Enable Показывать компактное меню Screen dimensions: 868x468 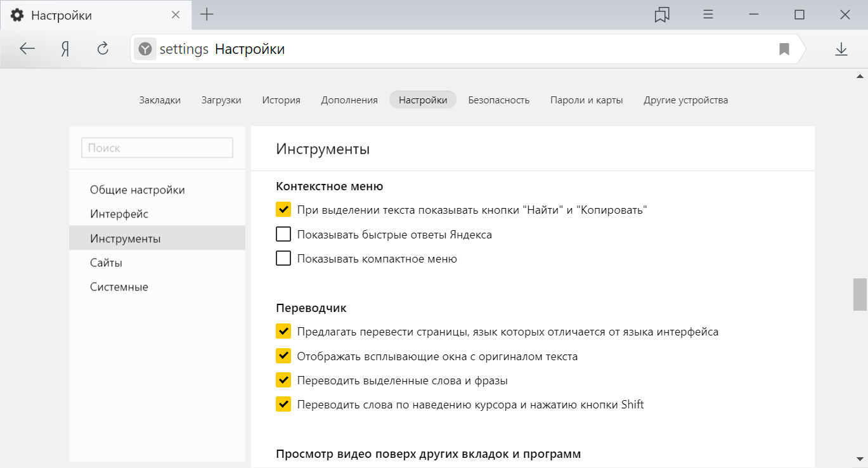point(283,259)
